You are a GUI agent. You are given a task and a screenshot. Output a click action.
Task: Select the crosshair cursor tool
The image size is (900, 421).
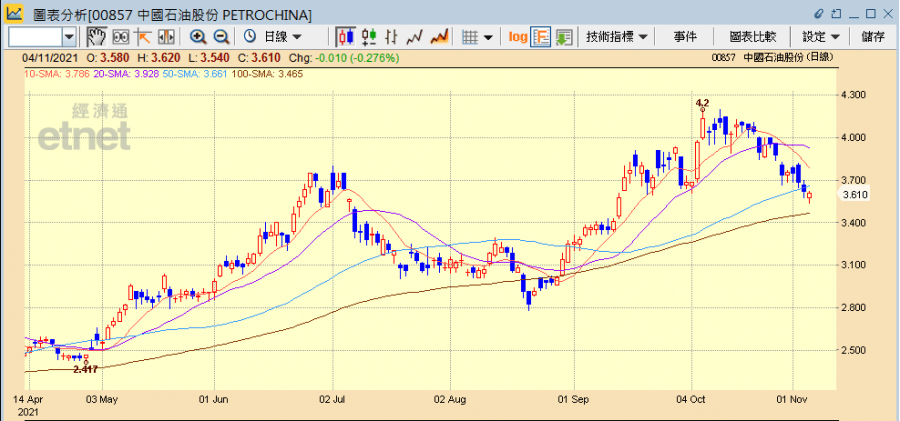142,37
